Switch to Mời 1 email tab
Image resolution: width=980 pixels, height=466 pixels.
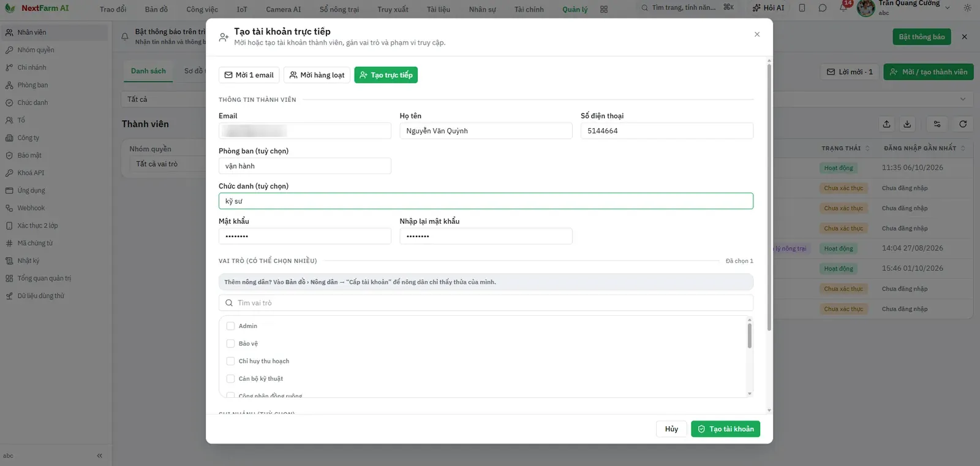[249, 75]
